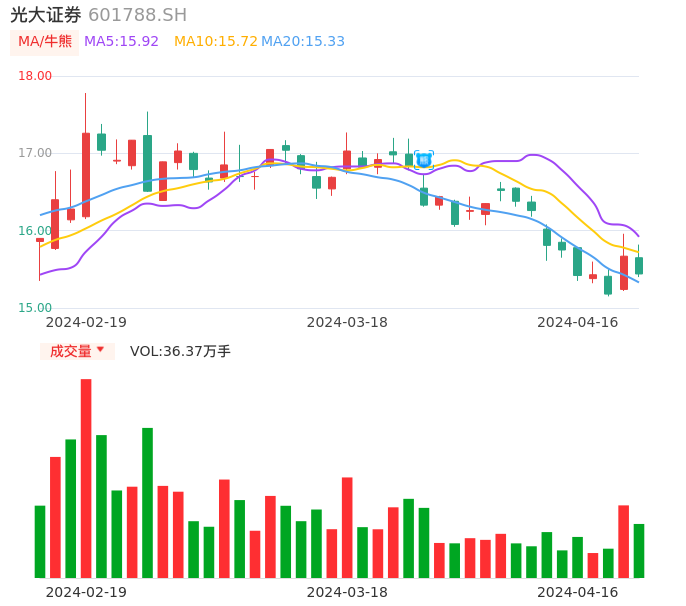Screen dimensions: 686x606
Task: Click the 光大证券 stock name title
Action: coord(46,15)
